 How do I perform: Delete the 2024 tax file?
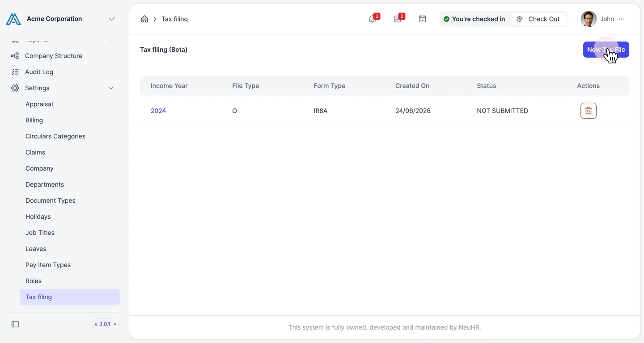point(589,111)
